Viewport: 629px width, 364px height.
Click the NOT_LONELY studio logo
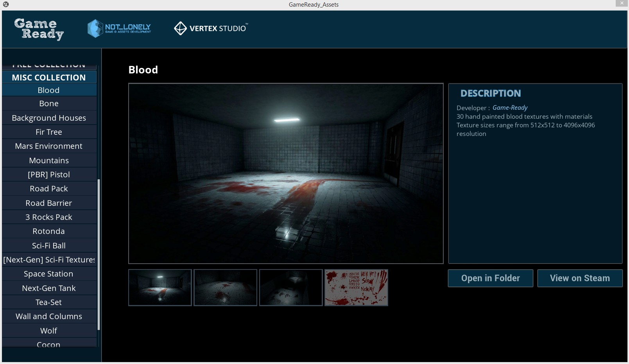click(119, 28)
